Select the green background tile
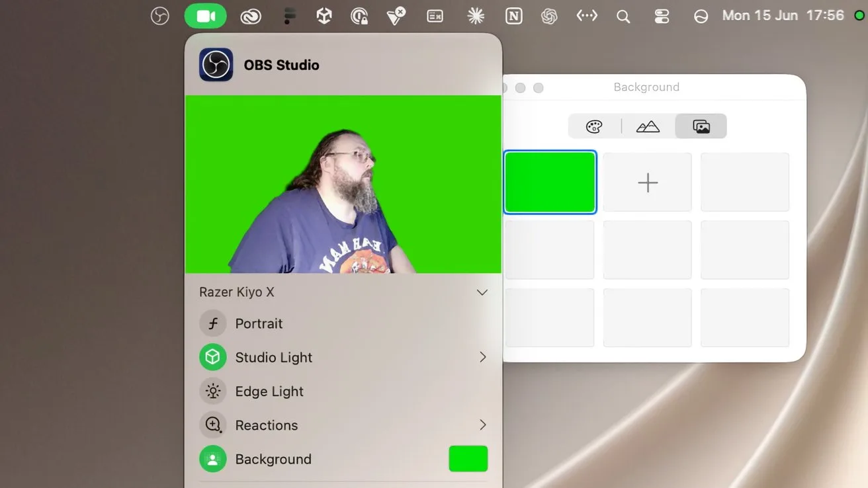 550,183
